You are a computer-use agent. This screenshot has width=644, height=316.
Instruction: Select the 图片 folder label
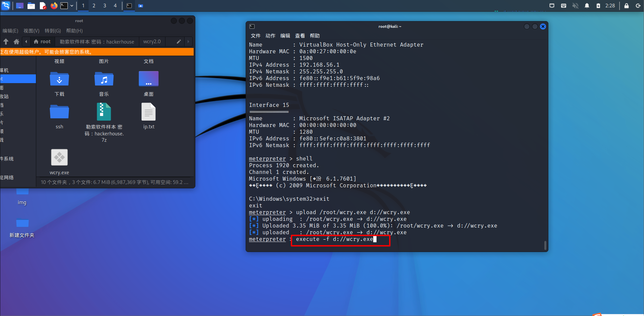[x=104, y=61]
